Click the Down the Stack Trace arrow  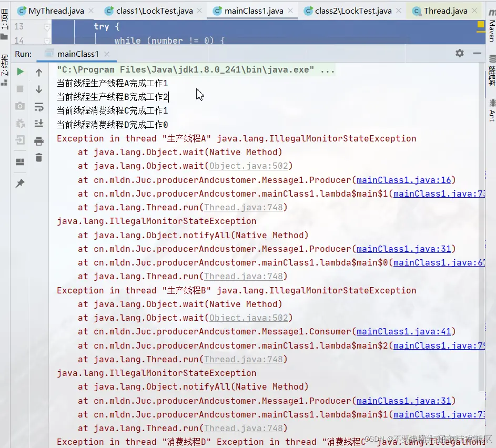pyautogui.click(x=39, y=89)
